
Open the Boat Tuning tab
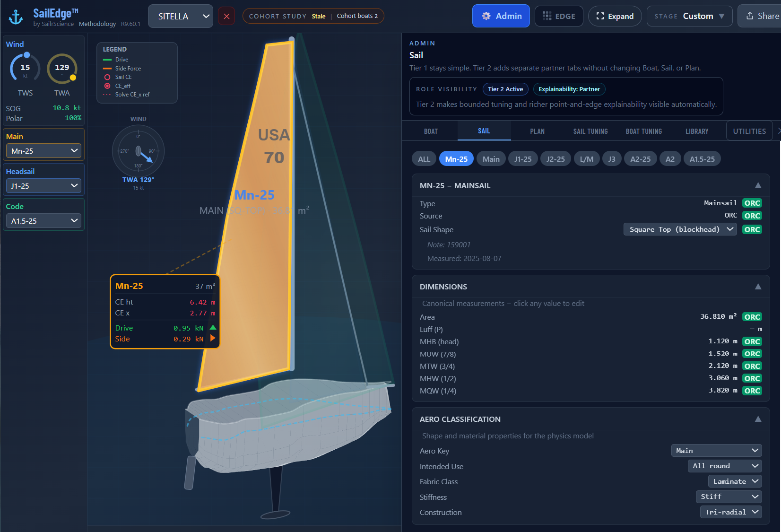click(643, 131)
